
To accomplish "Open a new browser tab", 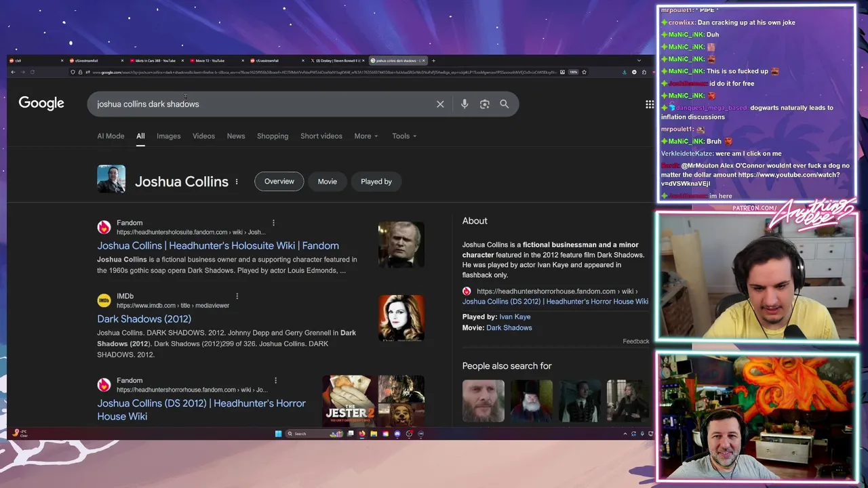I will 433,61.
